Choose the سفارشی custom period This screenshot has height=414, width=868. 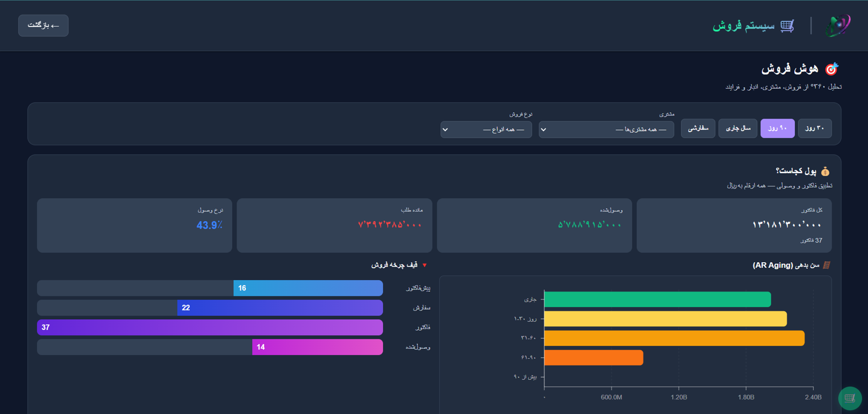click(x=698, y=128)
